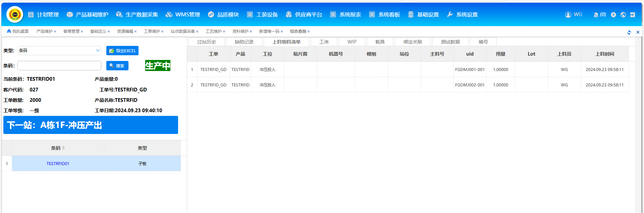The height and width of the screenshot is (213, 644).
Task: Click the 下一站 A栋1F-冲压产出 banner
Action: tap(91, 125)
